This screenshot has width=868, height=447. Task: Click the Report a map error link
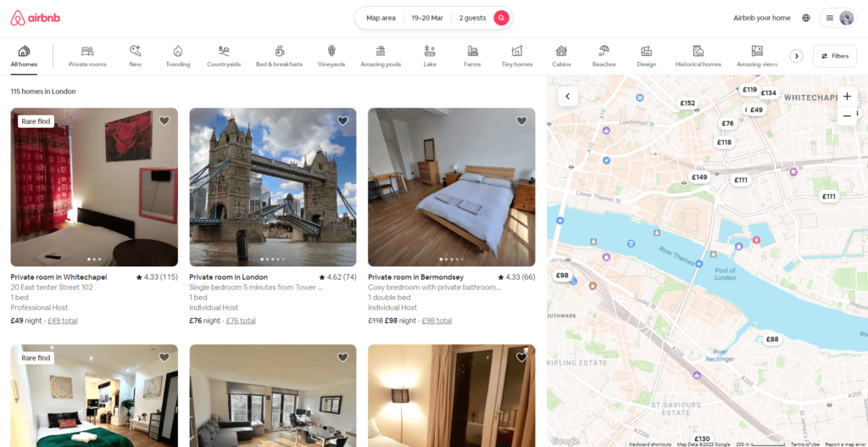pos(846,444)
